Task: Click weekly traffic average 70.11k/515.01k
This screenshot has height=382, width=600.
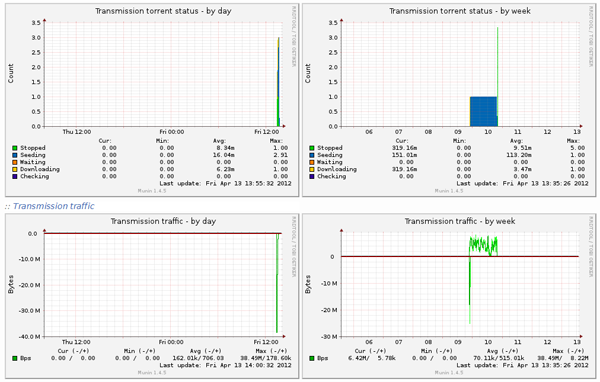Action: click(498, 358)
